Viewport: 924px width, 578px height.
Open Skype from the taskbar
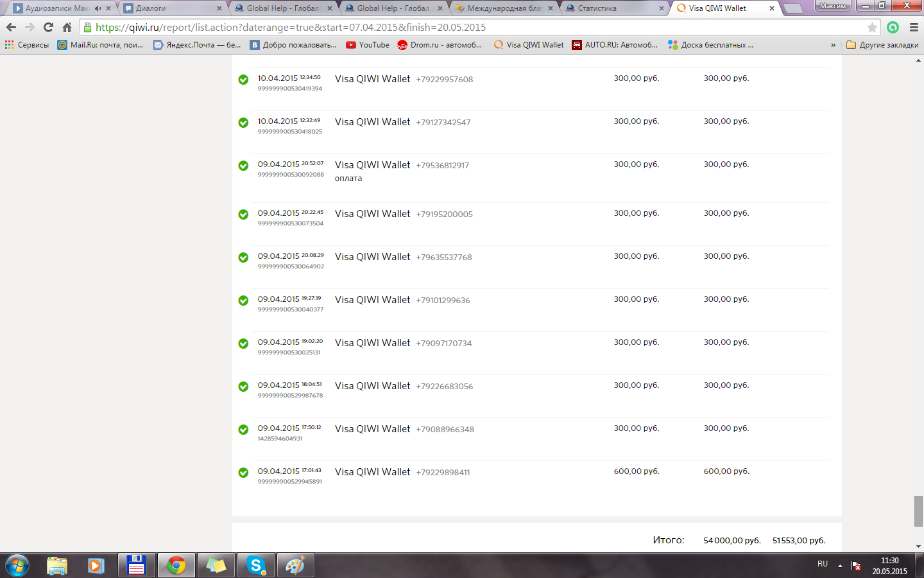256,565
